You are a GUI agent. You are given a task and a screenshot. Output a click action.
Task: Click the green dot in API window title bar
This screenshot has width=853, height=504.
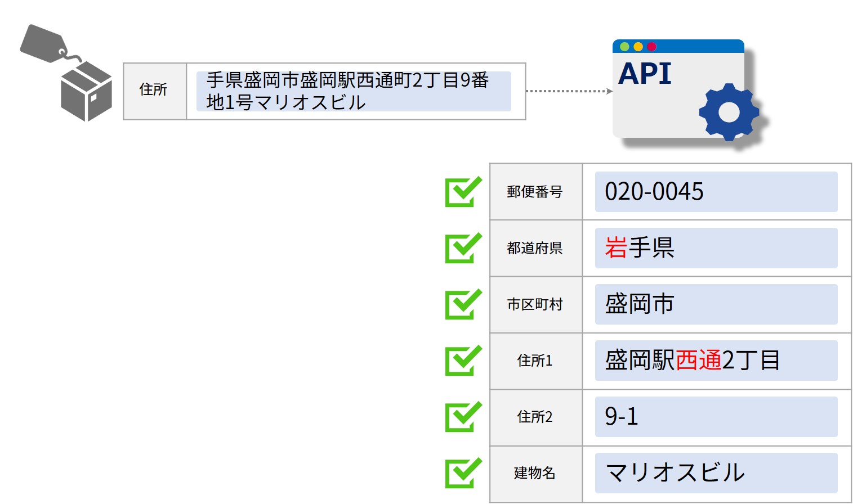click(624, 47)
